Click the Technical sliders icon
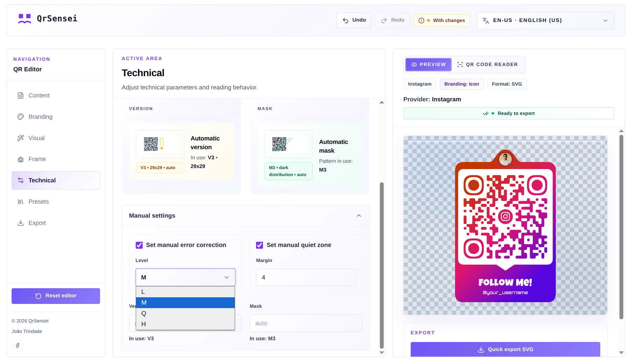The image size is (631, 364). pyautogui.click(x=21, y=180)
